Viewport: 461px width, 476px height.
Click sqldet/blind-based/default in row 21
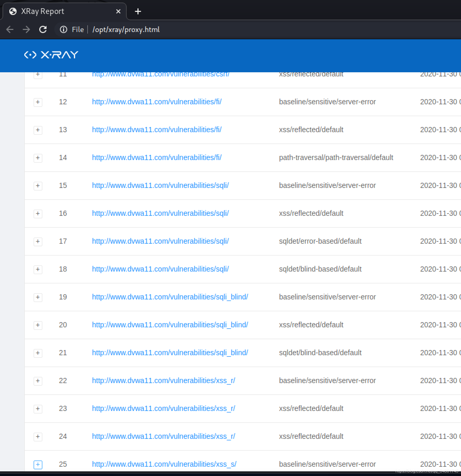point(320,353)
